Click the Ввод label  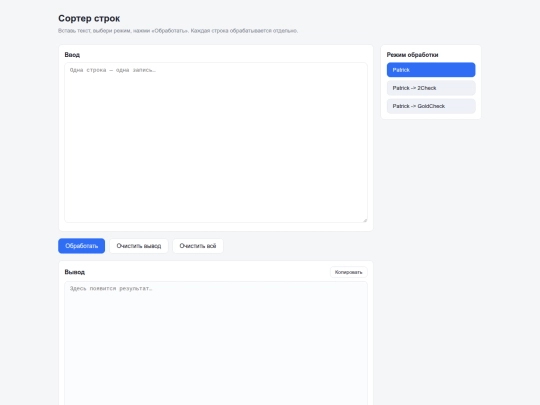[x=72, y=55]
